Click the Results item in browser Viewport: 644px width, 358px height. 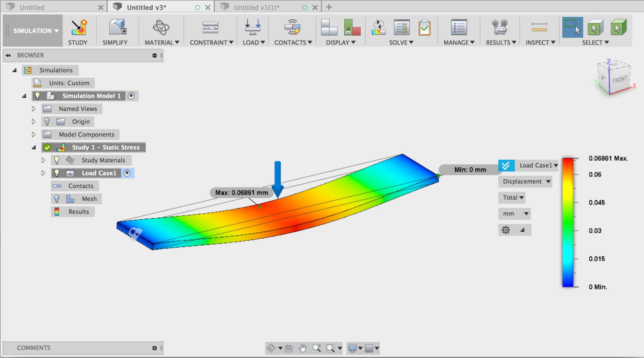coord(78,212)
